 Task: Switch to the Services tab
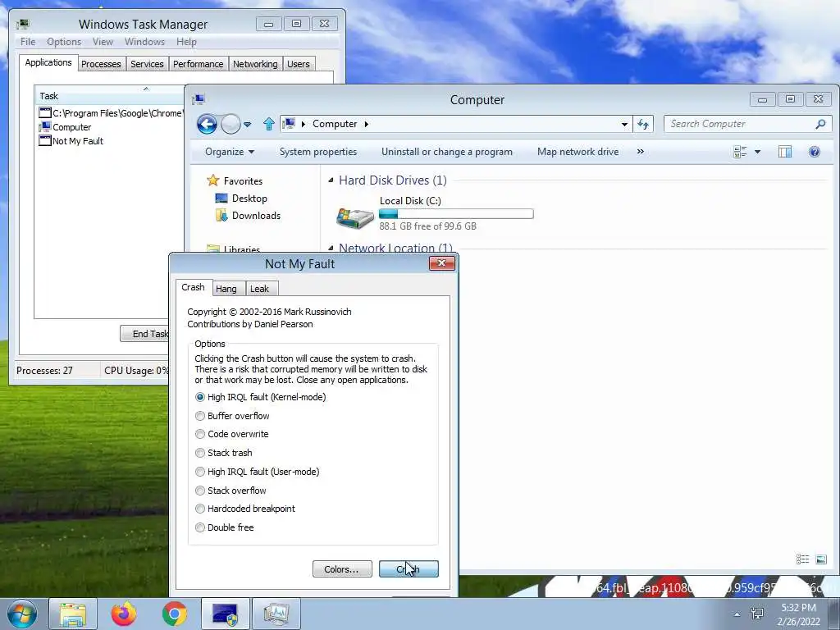click(147, 64)
